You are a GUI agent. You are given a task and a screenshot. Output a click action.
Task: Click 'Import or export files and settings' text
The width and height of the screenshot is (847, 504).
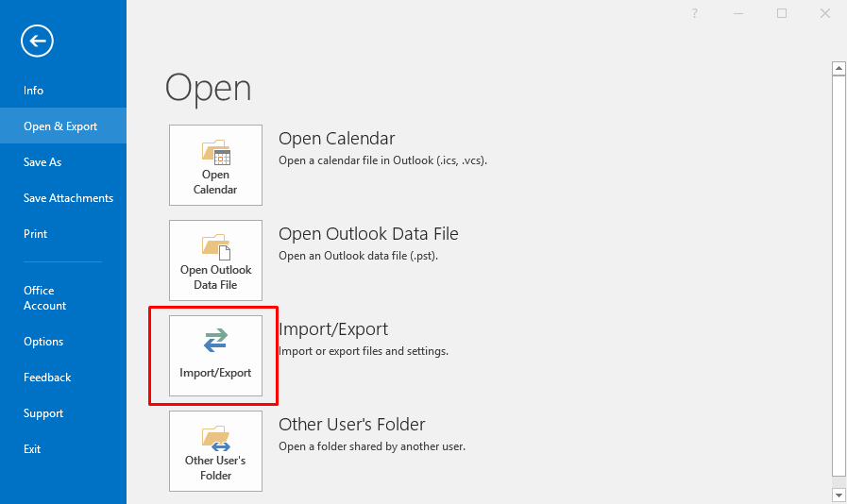coord(364,351)
